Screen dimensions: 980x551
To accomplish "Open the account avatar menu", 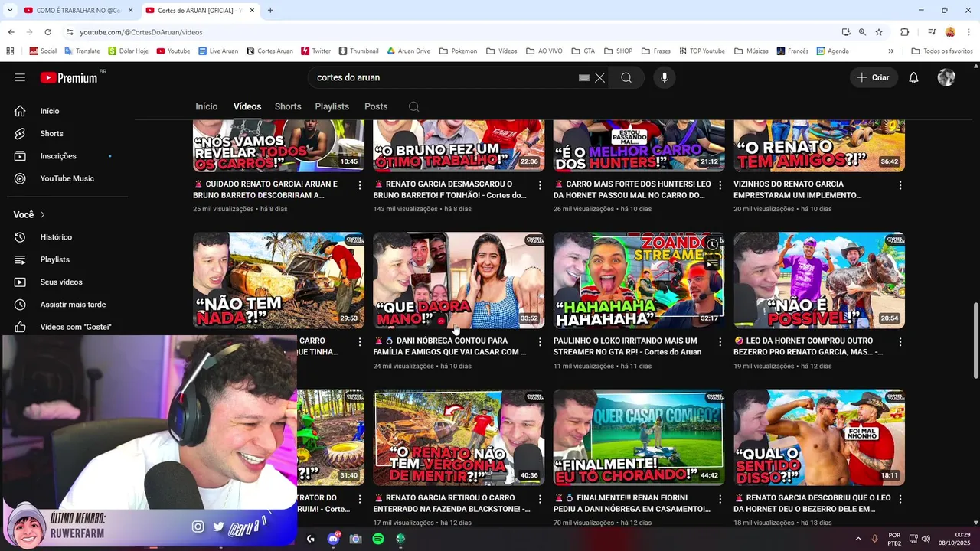I will click(x=946, y=77).
